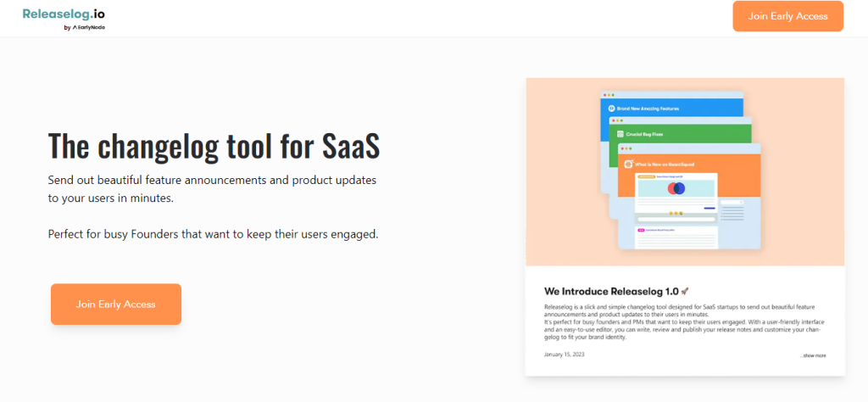This screenshot has height=402, width=868.
Task: Click the "January 15, 2023" date
Action: pyautogui.click(x=564, y=355)
